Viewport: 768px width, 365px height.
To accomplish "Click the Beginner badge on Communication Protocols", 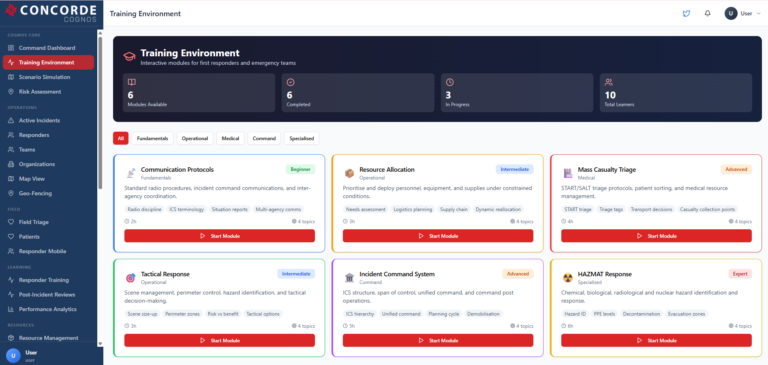I will click(300, 169).
